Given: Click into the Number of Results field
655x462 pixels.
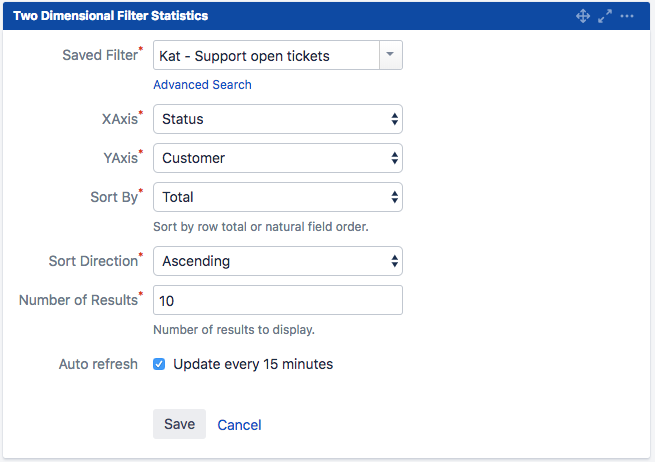Looking at the screenshot, I should point(278,300).
